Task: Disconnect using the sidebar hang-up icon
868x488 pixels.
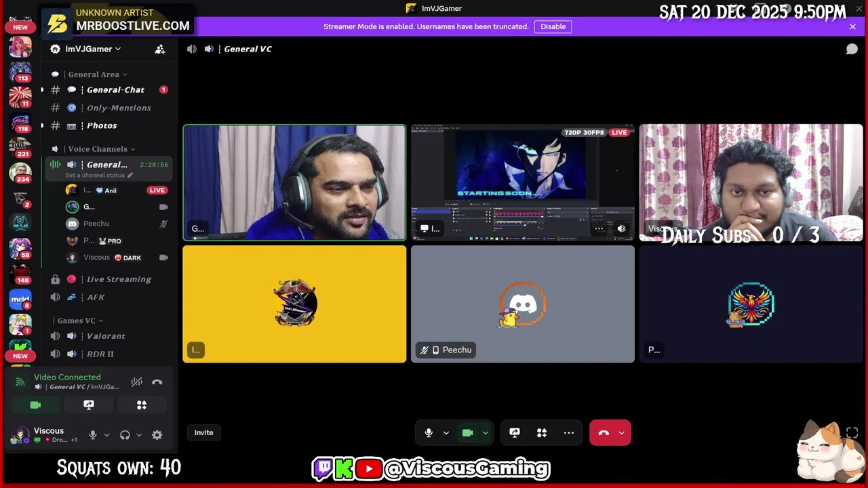Action: tap(157, 382)
